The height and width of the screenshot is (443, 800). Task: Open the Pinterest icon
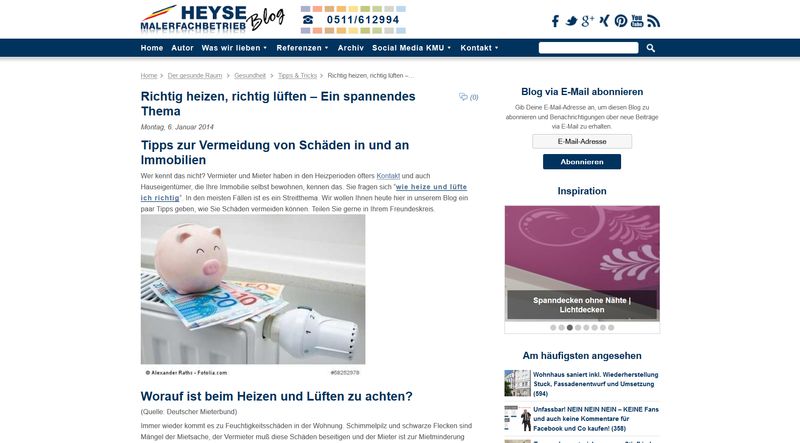pos(620,21)
